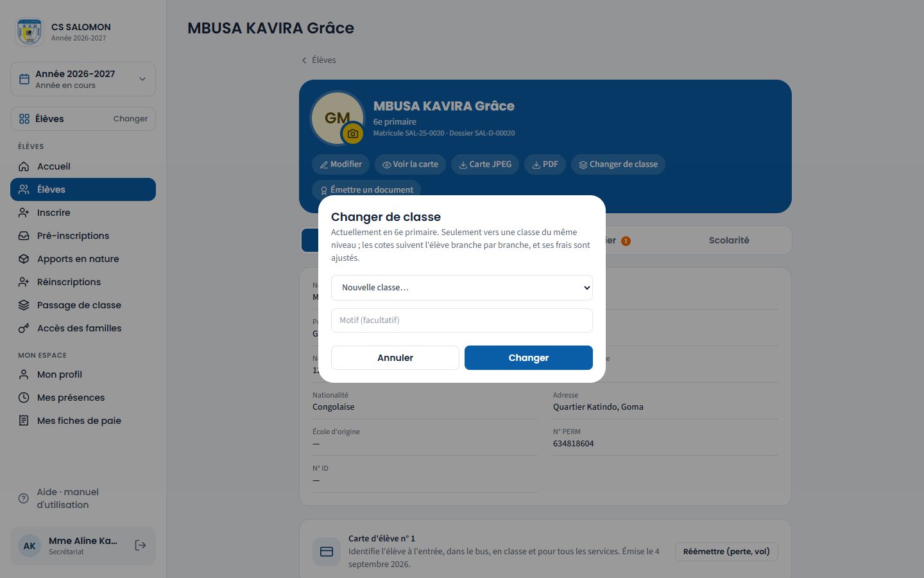This screenshot has width=924, height=578.
Task: Click the layers icon beside Passage de classe
Action: coord(24,305)
